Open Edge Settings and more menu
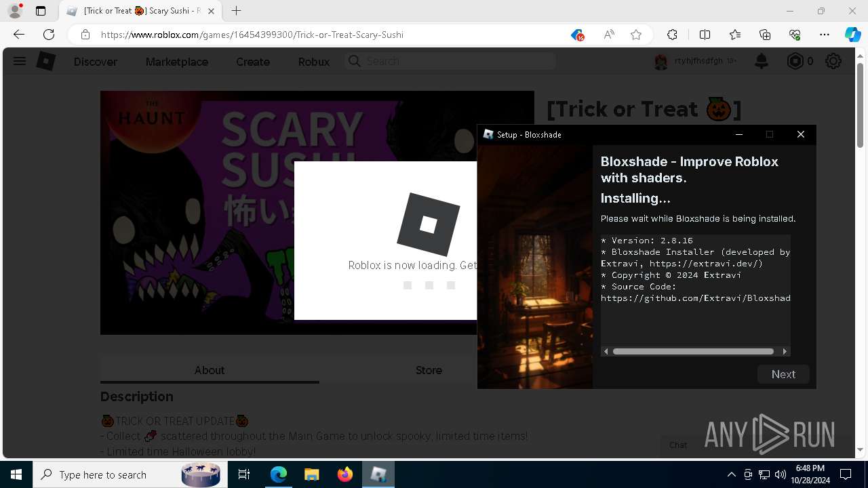The height and width of the screenshot is (488, 868). [825, 35]
